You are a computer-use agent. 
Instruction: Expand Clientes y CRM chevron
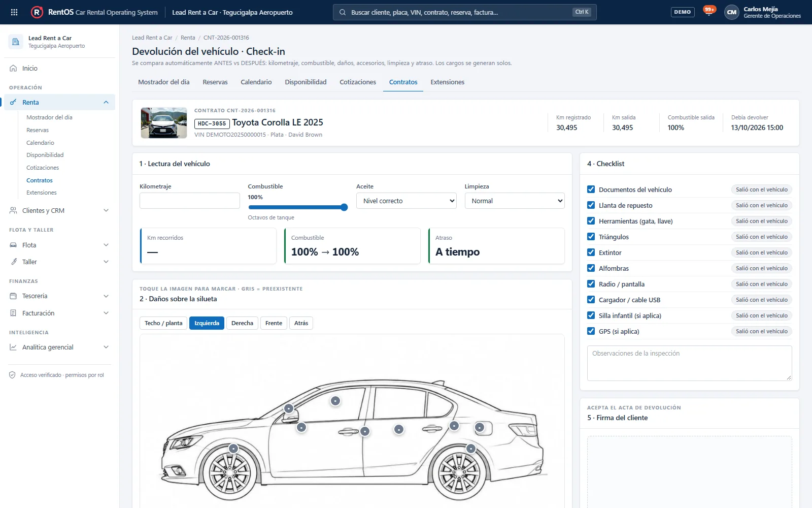click(106, 210)
